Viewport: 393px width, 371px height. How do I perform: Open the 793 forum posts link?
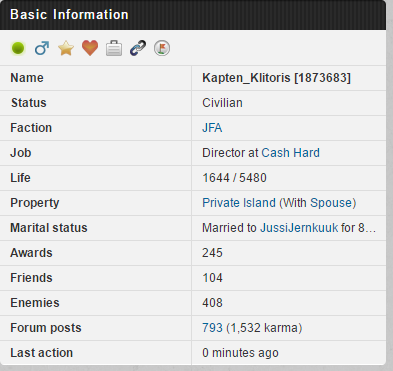[x=212, y=328]
